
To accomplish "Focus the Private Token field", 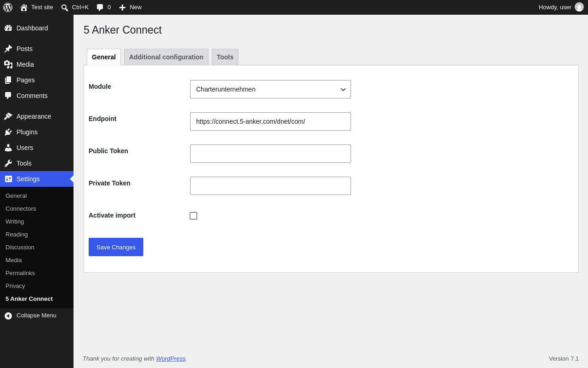I will [x=271, y=186].
